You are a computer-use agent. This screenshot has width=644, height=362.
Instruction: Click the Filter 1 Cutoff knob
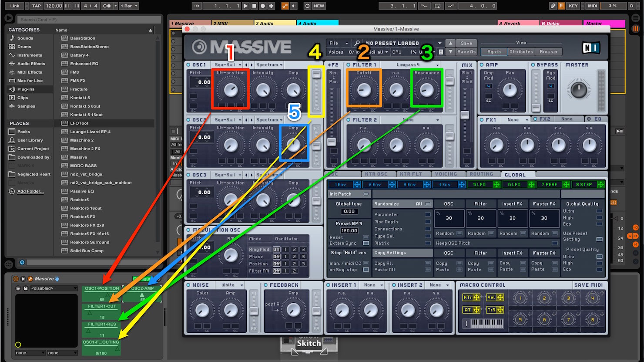(364, 90)
